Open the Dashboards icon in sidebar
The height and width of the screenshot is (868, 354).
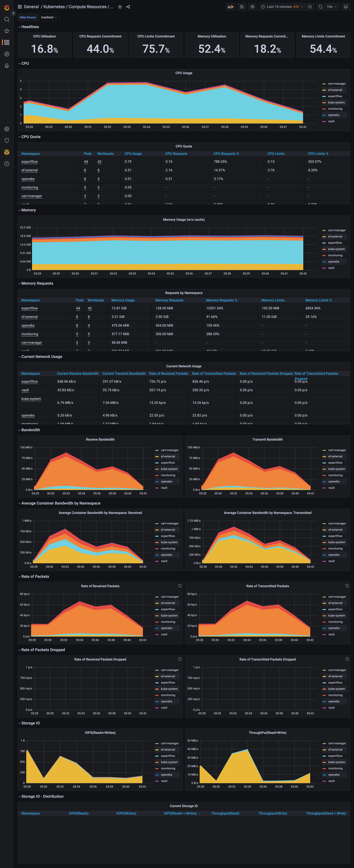pos(7,42)
